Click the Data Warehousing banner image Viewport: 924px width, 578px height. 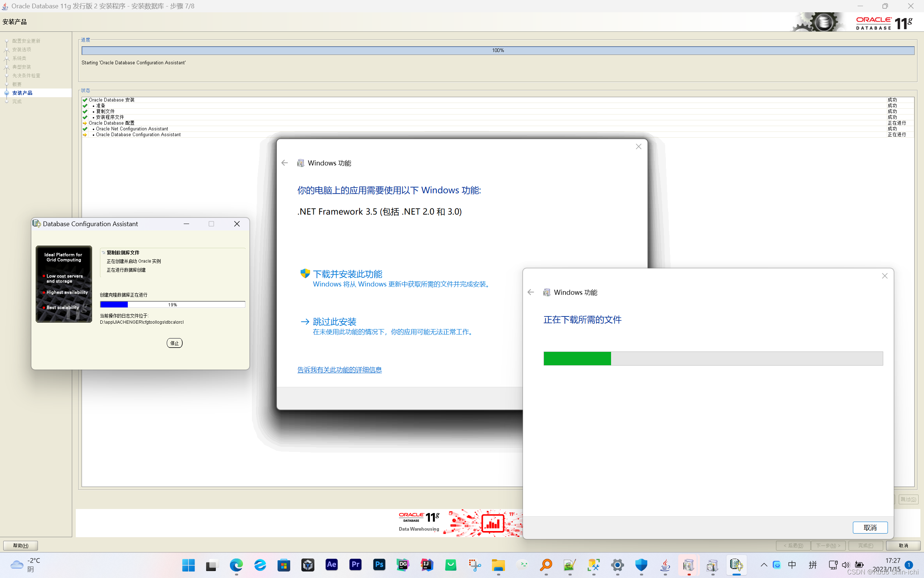pos(460,523)
